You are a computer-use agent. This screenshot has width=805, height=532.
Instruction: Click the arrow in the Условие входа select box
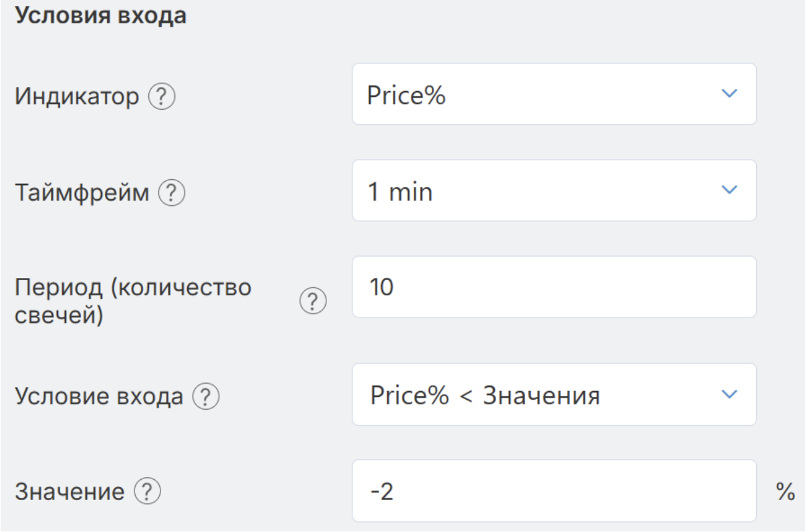pos(729,394)
